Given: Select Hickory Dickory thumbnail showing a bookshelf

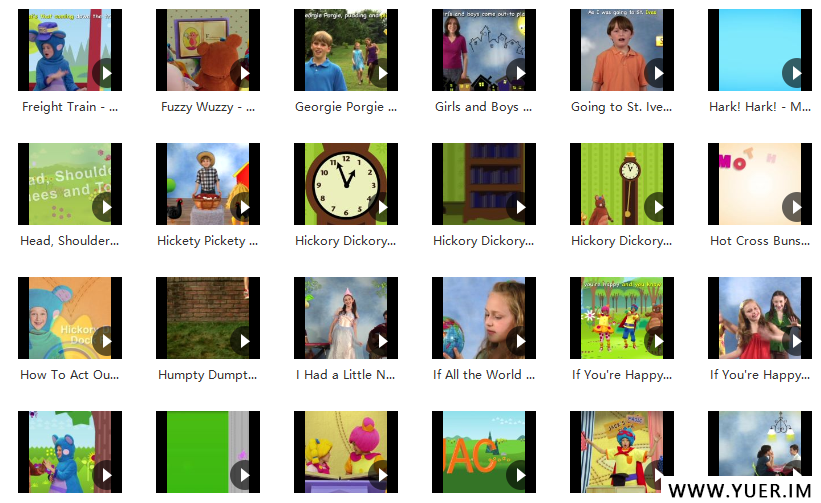Looking at the screenshot, I should [x=476, y=184].
